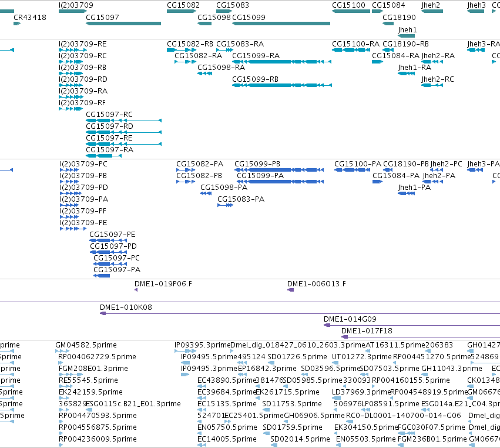The width and height of the screenshot is (500, 448).
Task: Click EST label EK242159.5prime
Action: (x=90, y=392)
